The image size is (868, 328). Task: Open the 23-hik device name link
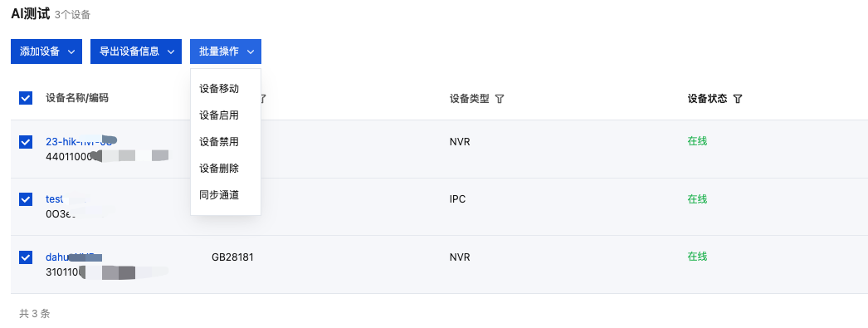coord(80,141)
